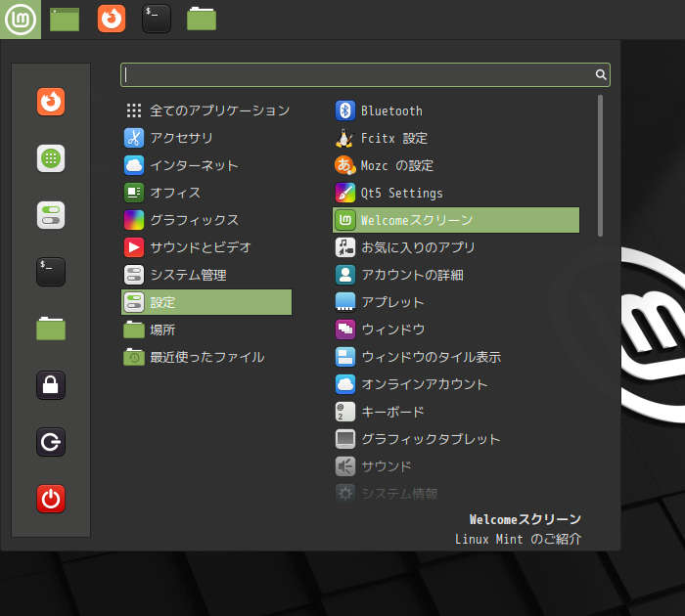Select the グラフィックス category
Screen dimensions: 685x616
click(x=206, y=220)
